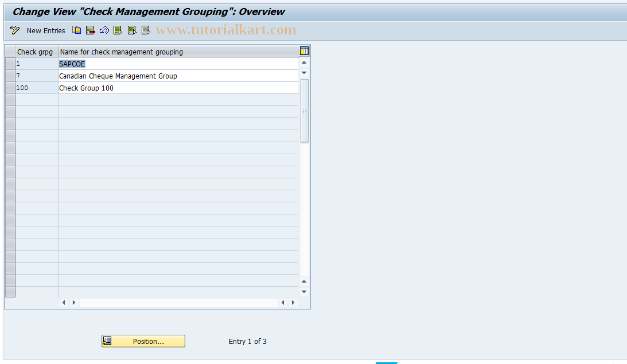
Task: Click the Select All icon
Action: tap(118, 30)
